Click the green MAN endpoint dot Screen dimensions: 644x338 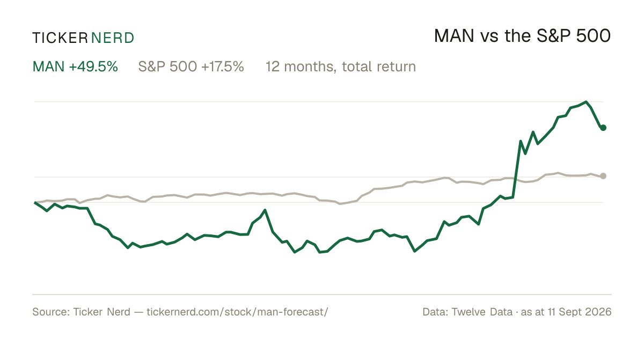(603, 128)
